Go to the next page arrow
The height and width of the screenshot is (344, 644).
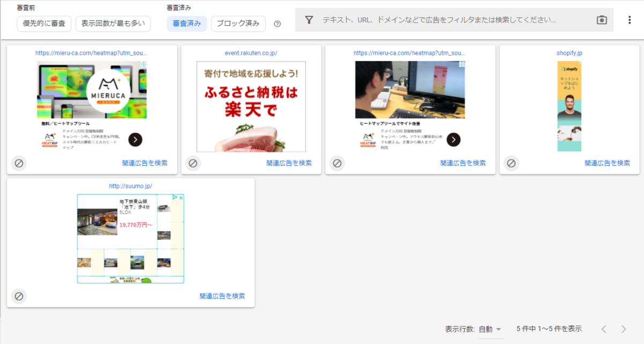[x=624, y=329]
